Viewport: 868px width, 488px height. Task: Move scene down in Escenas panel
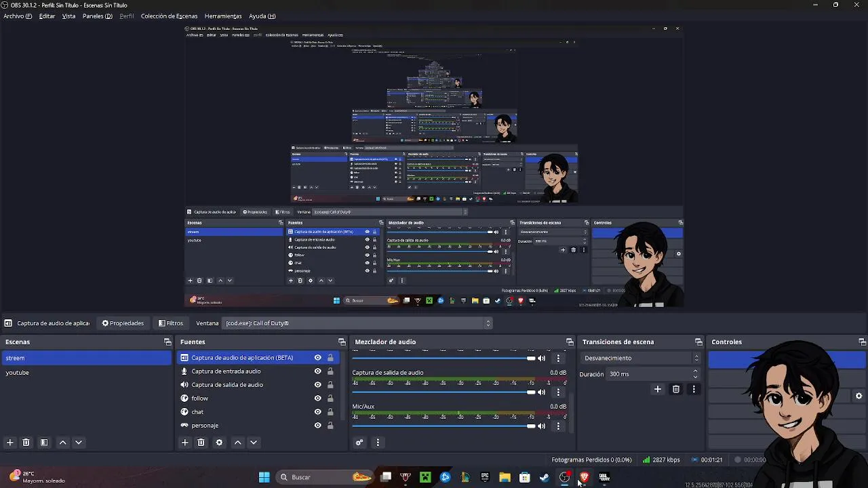click(x=79, y=443)
